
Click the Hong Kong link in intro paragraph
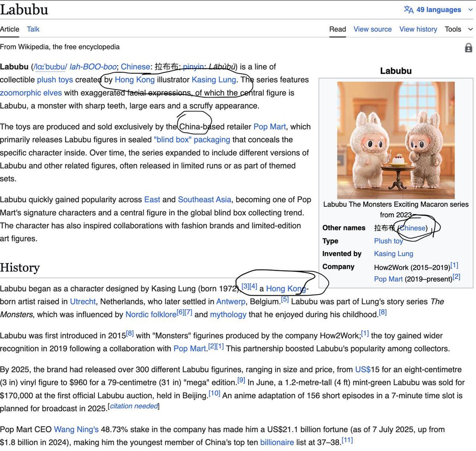click(134, 80)
